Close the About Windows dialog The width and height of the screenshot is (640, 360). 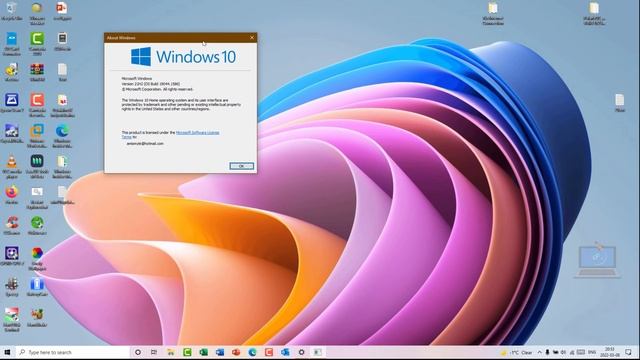(x=252, y=38)
